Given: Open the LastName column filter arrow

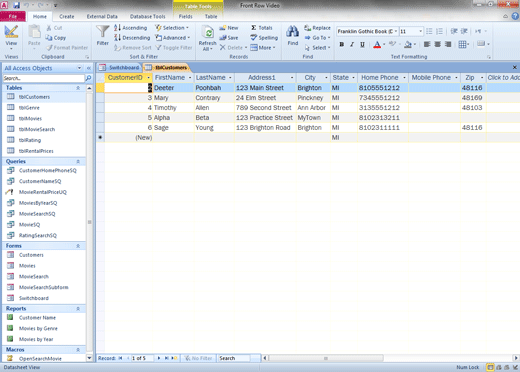Looking at the screenshot, I should click(x=230, y=78).
